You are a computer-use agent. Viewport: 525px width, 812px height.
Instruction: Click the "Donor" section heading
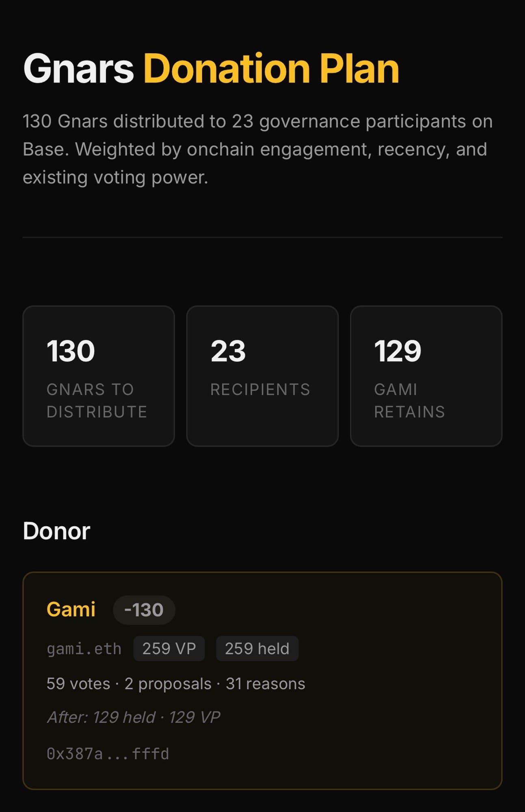pyautogui.click(x=56, y=531)
